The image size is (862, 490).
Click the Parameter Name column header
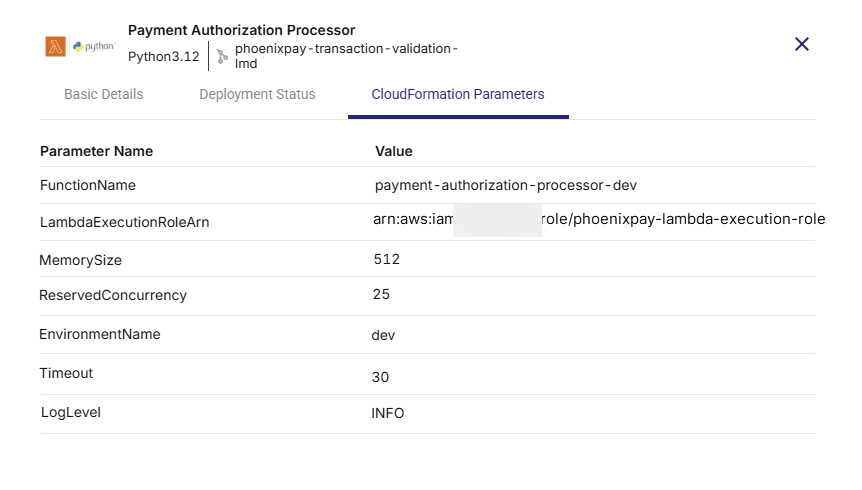point(96,151)
